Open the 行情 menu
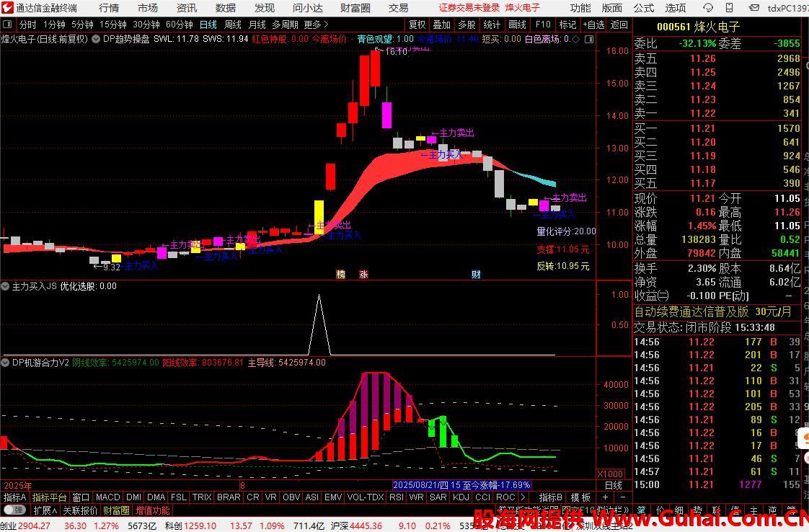Viewport: 809px width, 532px height. pyautogui.click(x=108, y=8)
